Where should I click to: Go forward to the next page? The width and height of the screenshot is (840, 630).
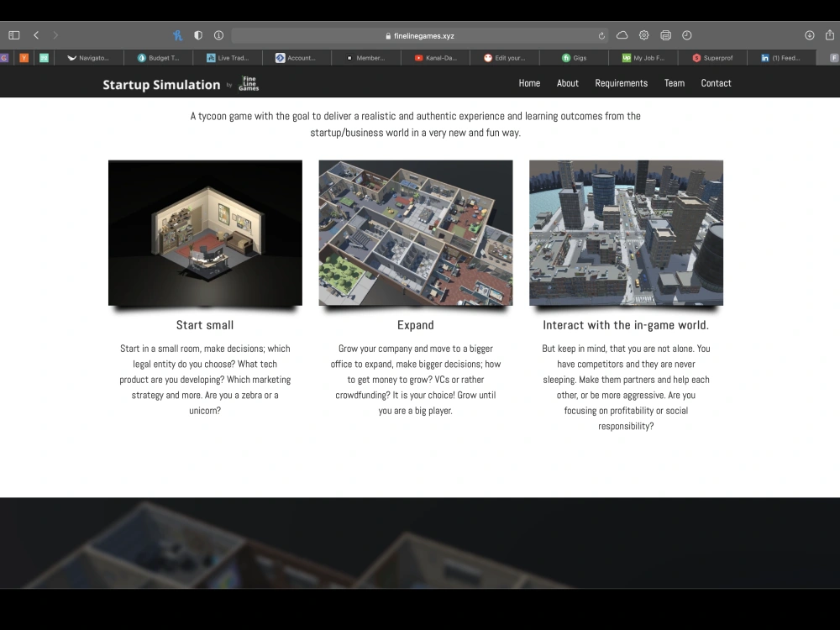[x=55, y=35]
